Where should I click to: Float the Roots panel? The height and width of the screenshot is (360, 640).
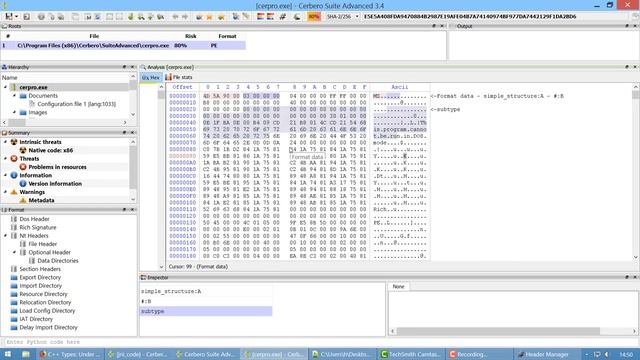coord(434,26)
